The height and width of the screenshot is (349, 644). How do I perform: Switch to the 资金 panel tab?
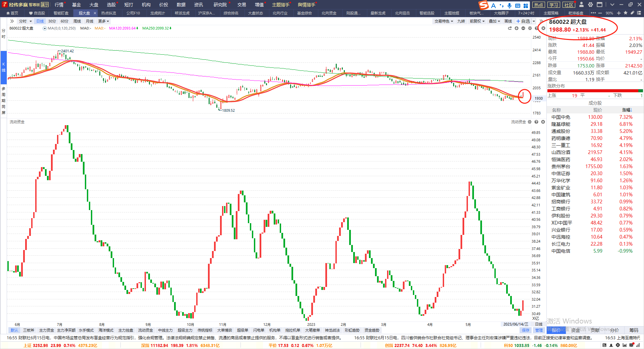(576, 330)
